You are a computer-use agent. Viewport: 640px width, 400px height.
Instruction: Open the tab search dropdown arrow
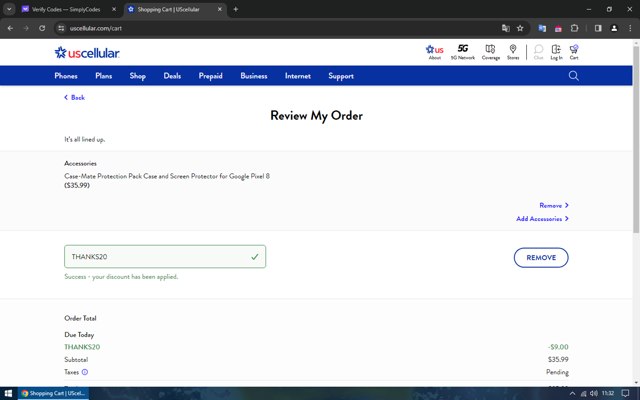[9, 9]
